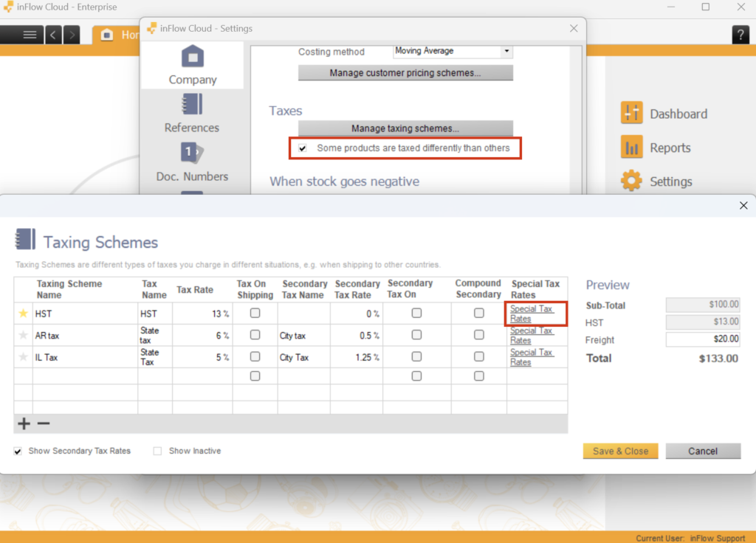Open the help question mark icon
Screen dimensions: 756x543
740,34
